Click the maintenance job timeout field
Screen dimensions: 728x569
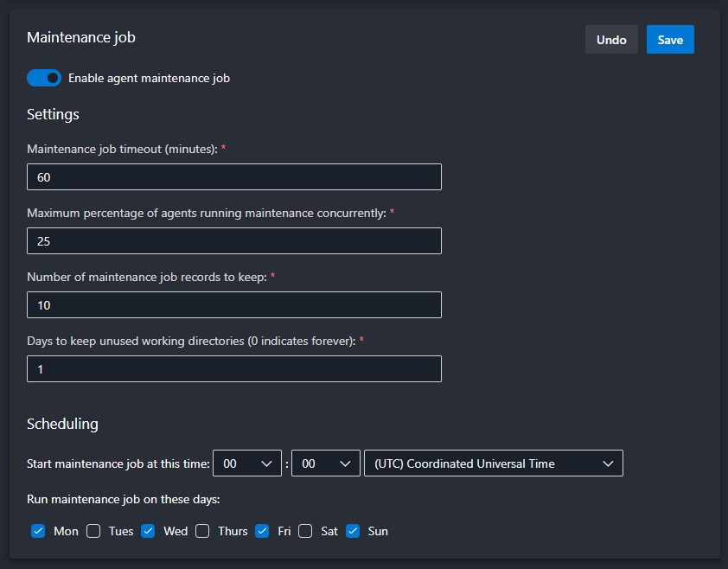pos(234,177)
